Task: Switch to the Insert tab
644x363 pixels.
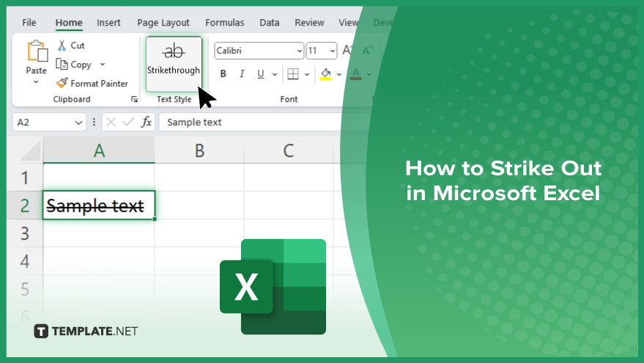Action: [109, 23]
